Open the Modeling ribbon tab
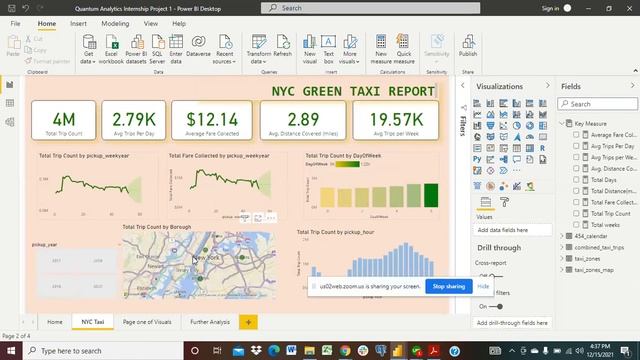Image resolution: width=640 pixels, height=360 pixels. 115,24
